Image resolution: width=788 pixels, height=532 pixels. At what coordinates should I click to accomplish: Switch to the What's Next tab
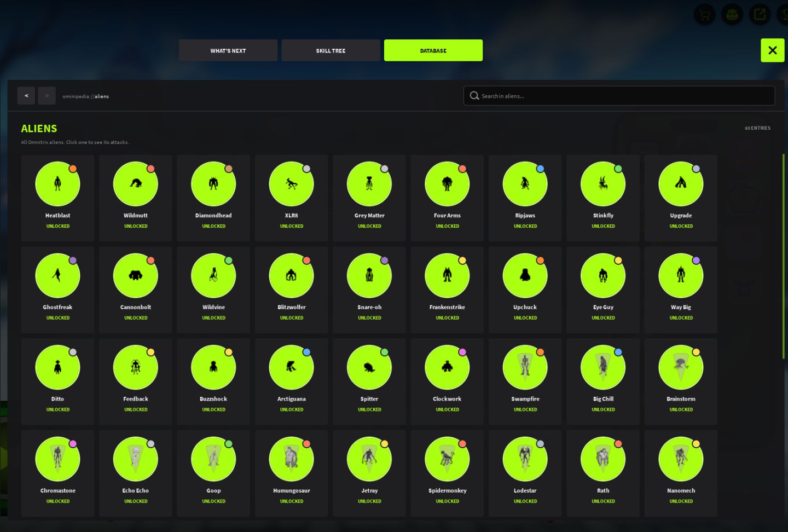228,50
